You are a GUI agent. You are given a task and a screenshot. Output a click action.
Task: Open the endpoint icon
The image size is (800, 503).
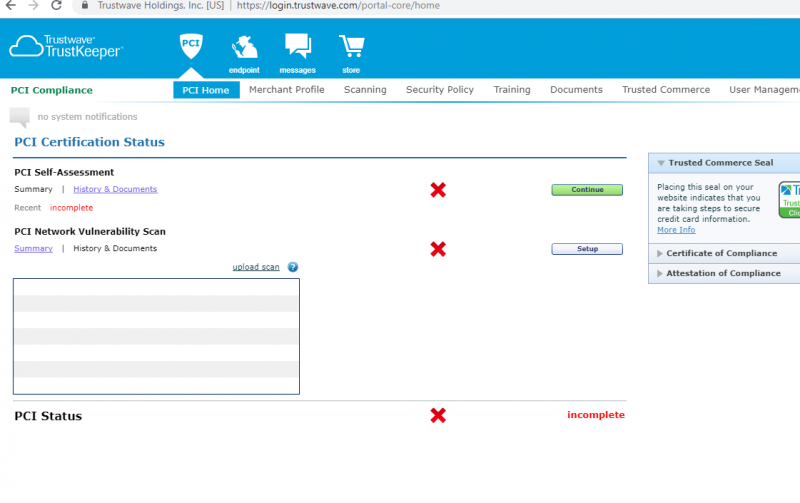(244, 54)
